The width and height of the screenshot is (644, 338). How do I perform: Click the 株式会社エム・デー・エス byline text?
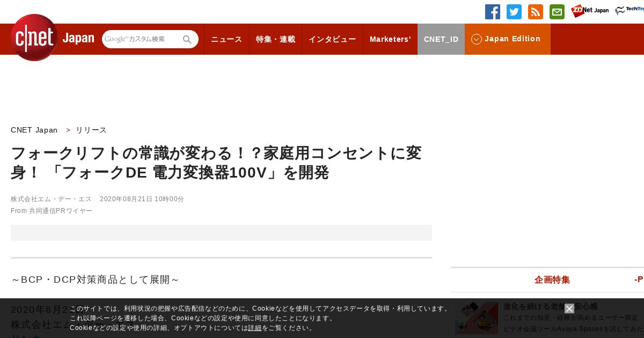[52, 199]
